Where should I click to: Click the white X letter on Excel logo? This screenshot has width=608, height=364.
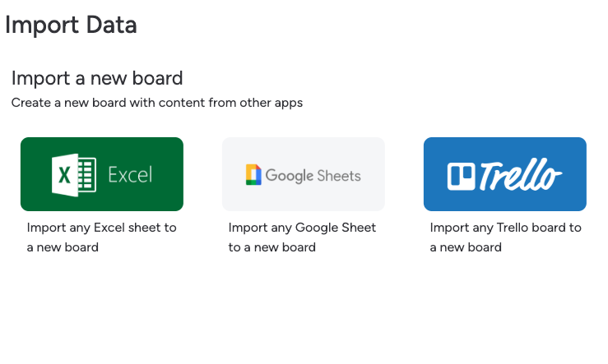pyautogui.click(x=64, y=175)
